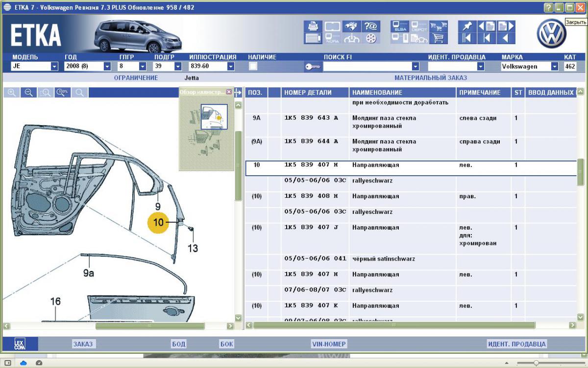The height and width of the screenshot is (368, 588).
Task: Select part number 1K5 839 407 J
Action: pyautogui.click(x=311, y=228)
